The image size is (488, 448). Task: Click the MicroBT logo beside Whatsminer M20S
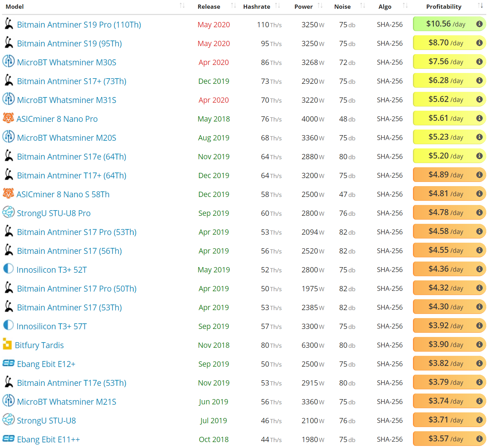click(9, 137)
